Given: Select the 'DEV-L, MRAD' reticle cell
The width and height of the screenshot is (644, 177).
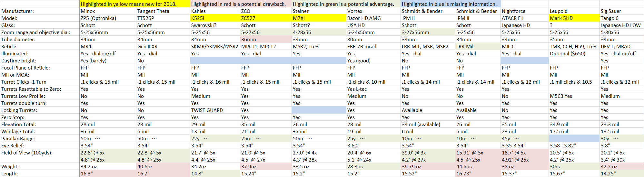Looking at the screenshot, I should 622,46.
